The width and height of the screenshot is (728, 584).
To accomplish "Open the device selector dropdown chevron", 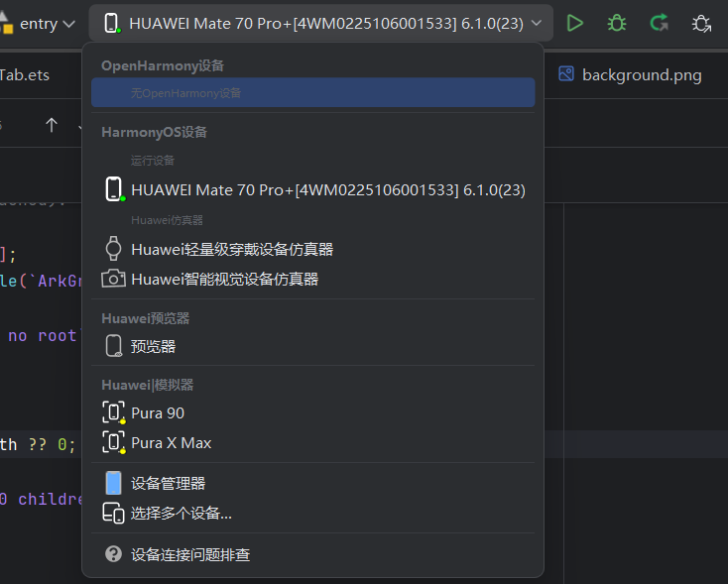I will pos(537,23).
